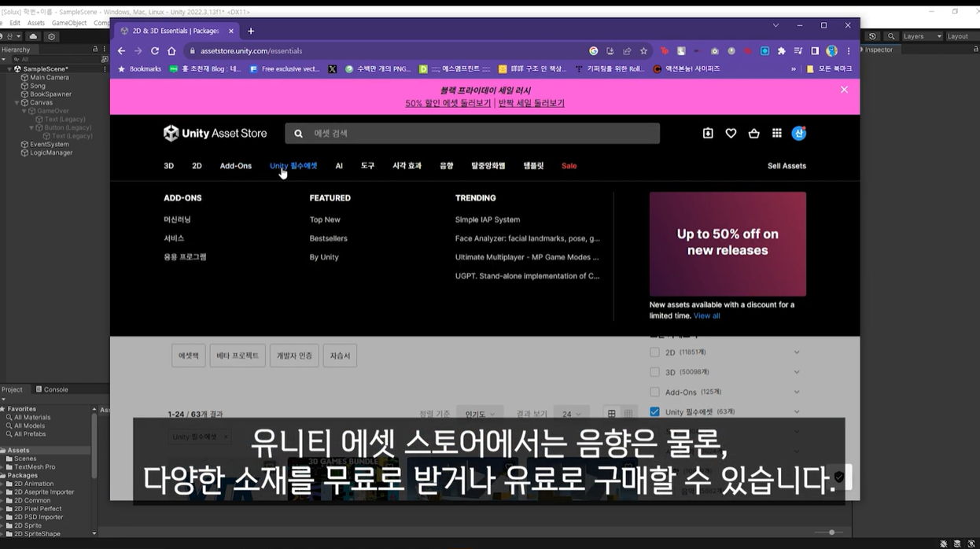Open the 인기도 sort dropdown
Image resolution: width=980 pixels, height=549 pixels.
point(480,414)
